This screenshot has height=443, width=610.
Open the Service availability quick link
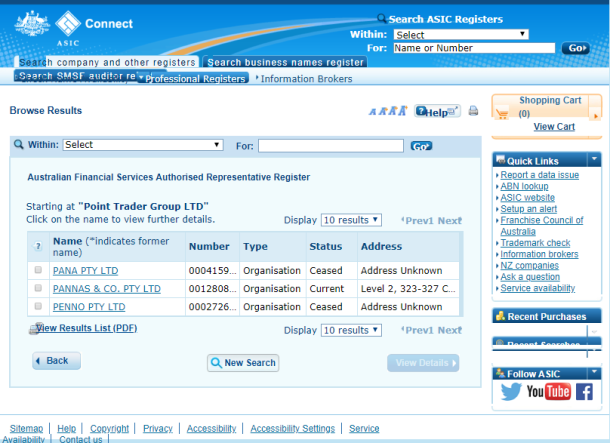coord(538,288)
